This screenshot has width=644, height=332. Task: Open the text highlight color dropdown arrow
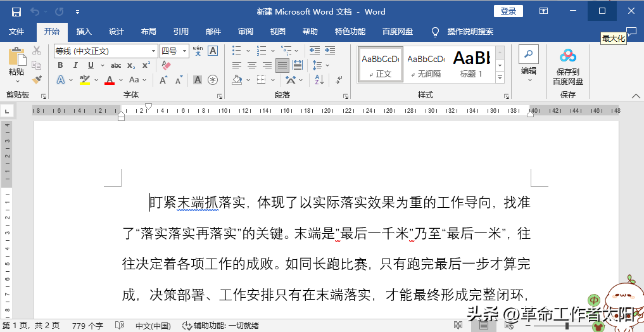pyautogui.click(x=96, y=80)
